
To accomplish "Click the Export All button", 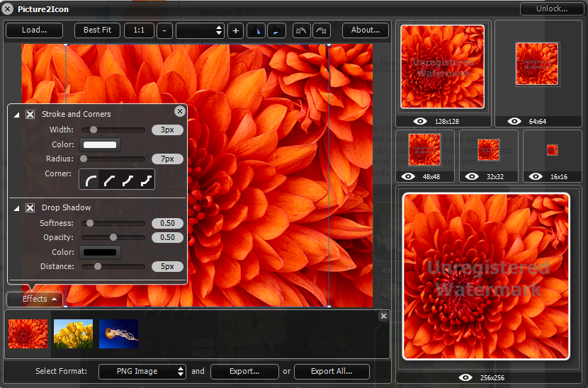I will click(x=332, y=371).
